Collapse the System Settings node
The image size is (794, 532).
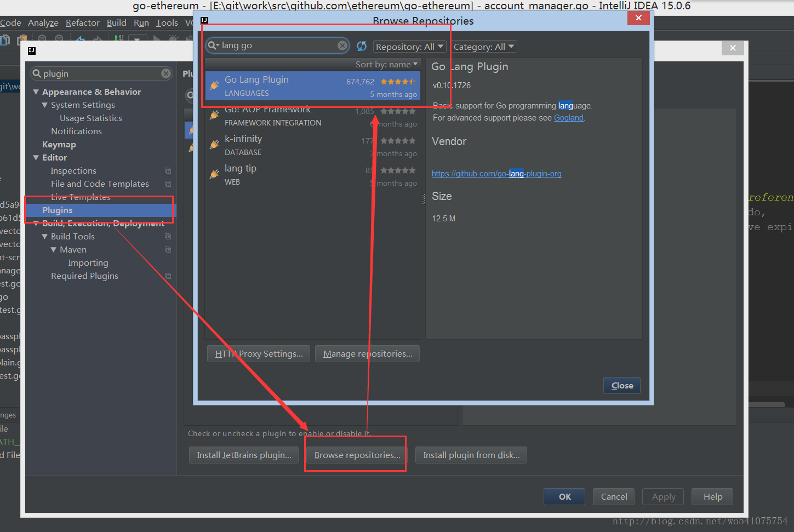point(44,105)
